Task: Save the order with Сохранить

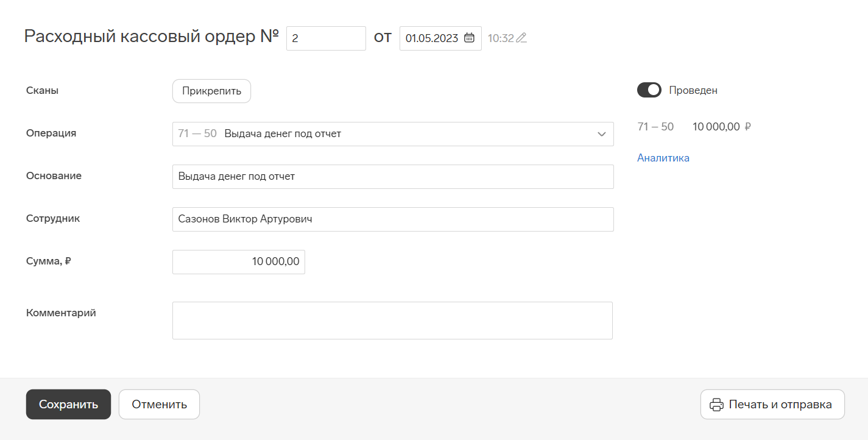Action: (68, 405)
